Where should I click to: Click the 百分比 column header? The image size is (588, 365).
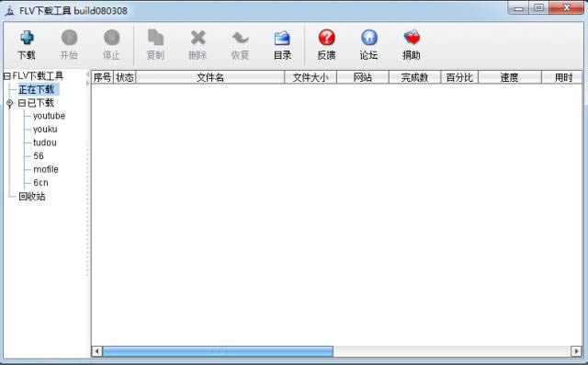coord(459,77)
